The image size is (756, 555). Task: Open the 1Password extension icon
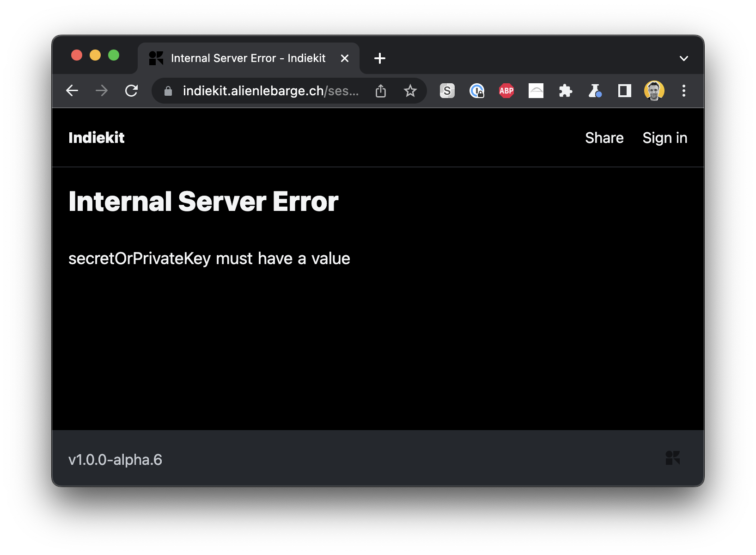pyautogui.click(x=476, y=91)
